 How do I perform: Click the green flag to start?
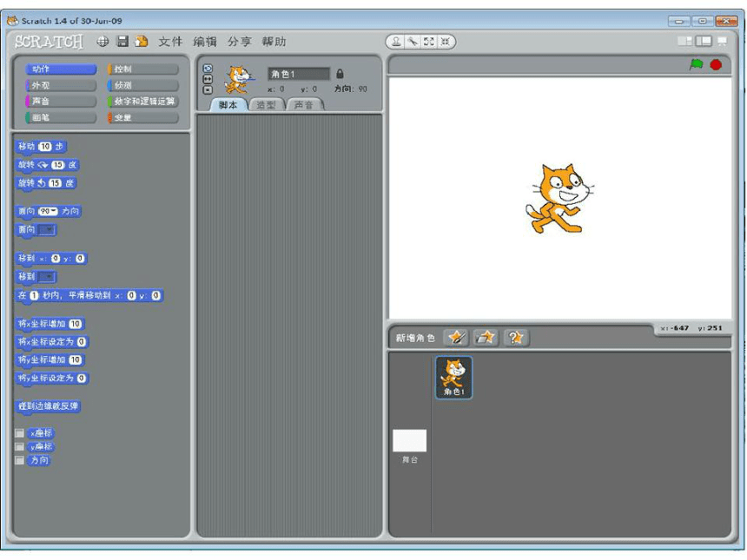(697, 64)
